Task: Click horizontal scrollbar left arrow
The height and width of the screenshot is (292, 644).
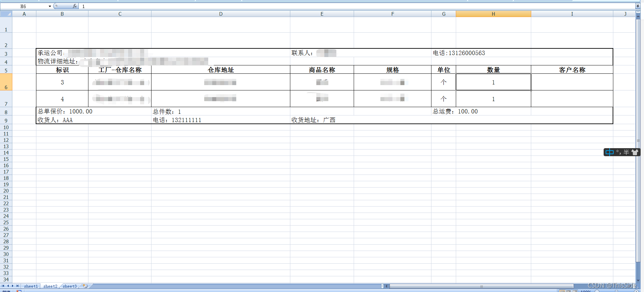Action: tap(387, 286)
